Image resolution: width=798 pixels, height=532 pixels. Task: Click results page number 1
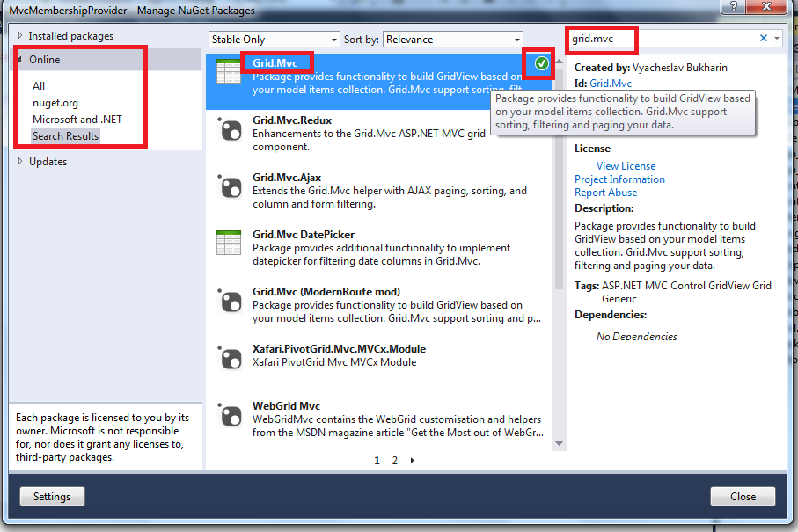[x=377, y=460]
